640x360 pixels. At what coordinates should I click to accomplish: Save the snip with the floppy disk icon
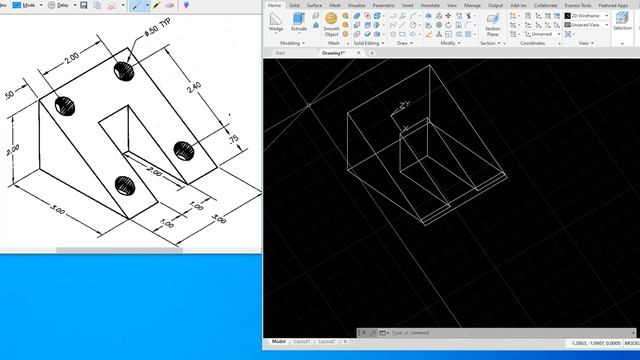click(x=84, y=5)
